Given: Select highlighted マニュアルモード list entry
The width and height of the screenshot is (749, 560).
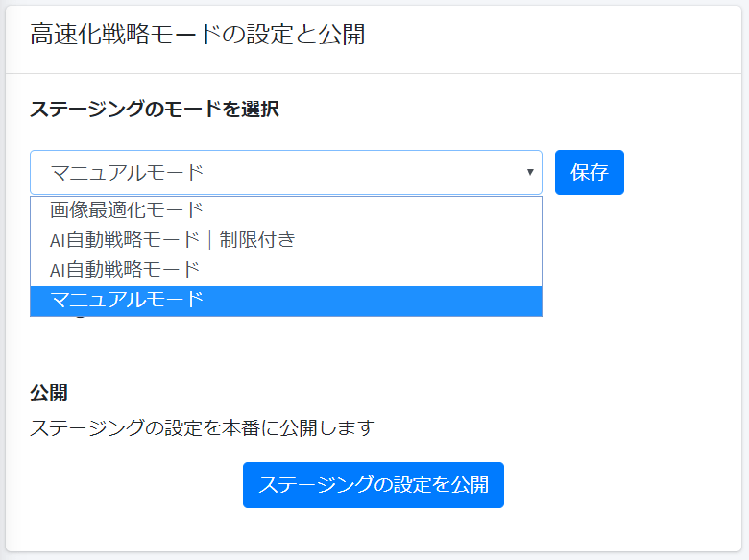Looking at the screenshot, I should coord(285,301).
